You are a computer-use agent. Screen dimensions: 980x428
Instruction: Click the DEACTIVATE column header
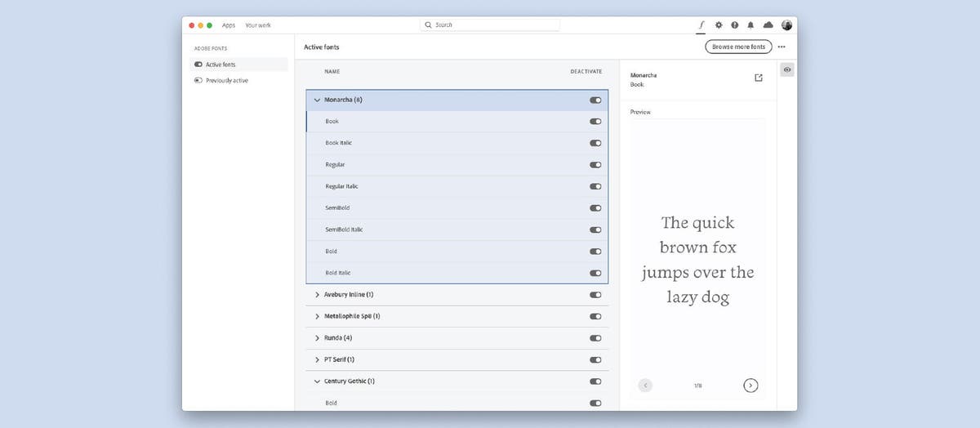(x=586, y=72)
